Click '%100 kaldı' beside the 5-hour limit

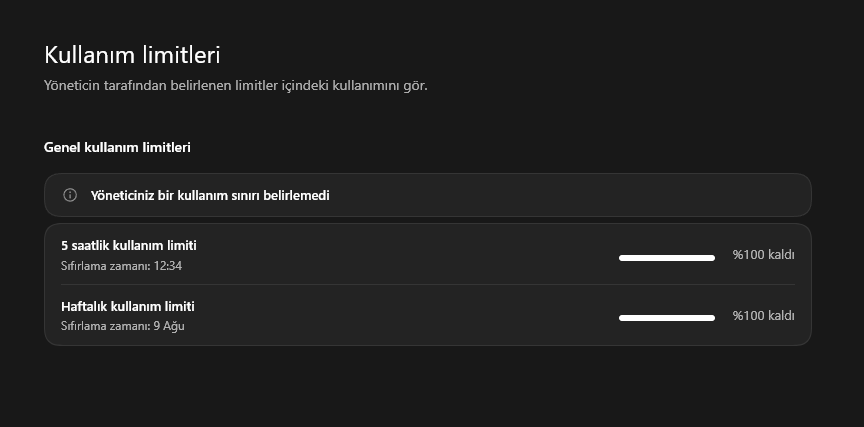[x=763, y=255]
